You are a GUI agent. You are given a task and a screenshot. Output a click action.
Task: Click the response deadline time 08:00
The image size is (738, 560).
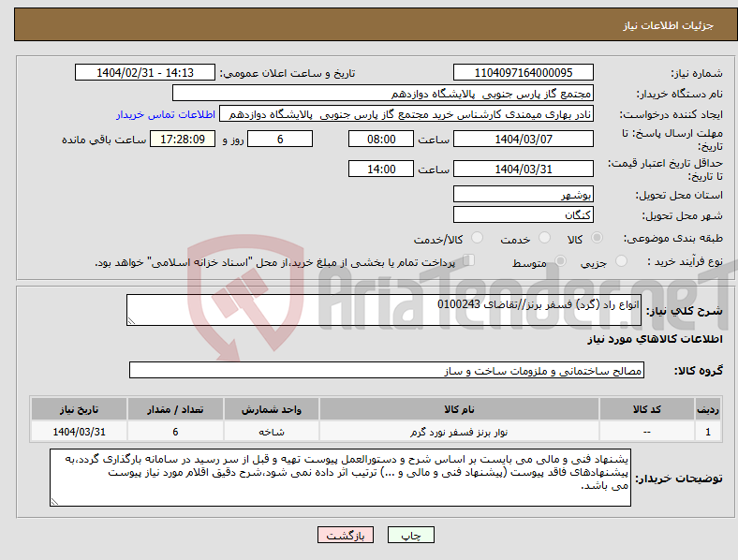click(381, 139)
